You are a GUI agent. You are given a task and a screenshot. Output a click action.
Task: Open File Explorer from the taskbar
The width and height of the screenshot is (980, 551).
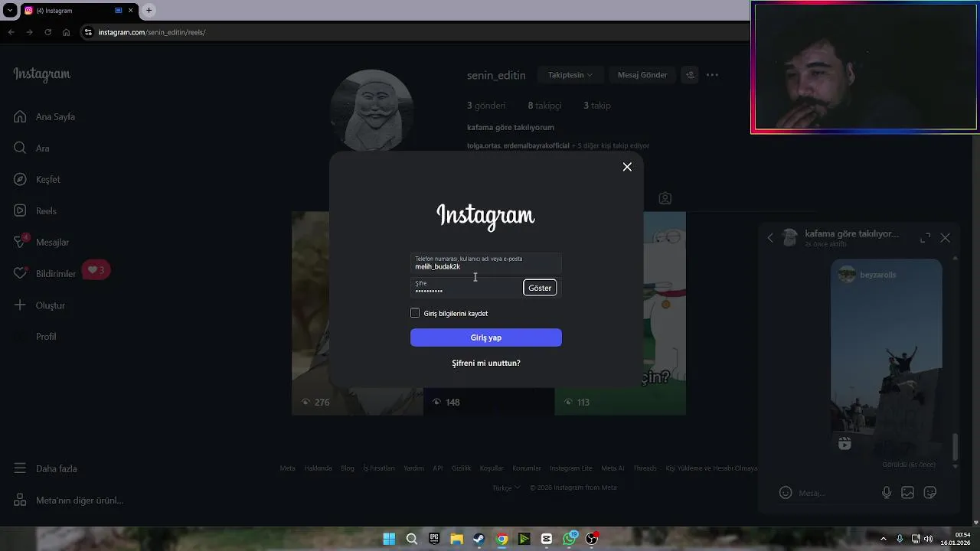click(x=456, y=539)
